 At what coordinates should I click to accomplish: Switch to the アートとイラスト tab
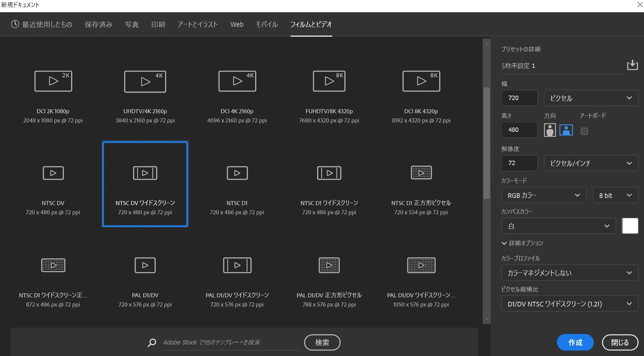pos(198,24)
